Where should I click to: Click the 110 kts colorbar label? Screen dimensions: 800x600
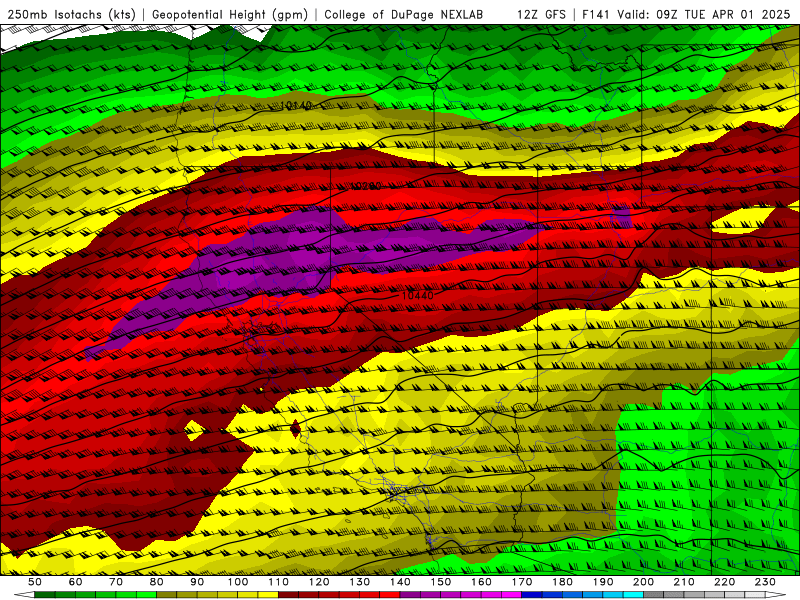coord(279,582)
